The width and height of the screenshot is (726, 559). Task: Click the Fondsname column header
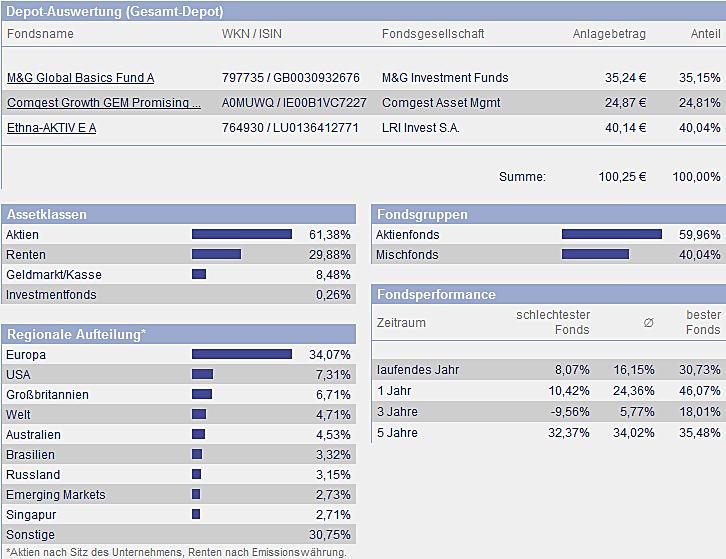[40, 34]
